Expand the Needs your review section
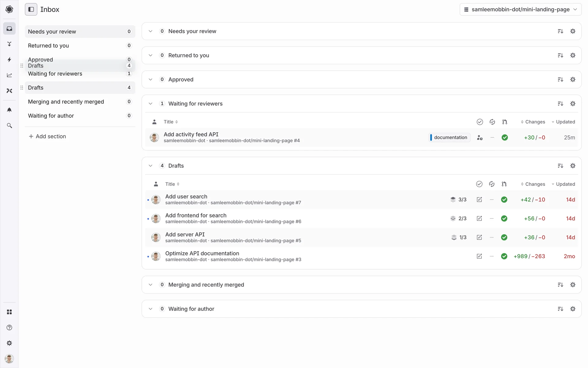Image resolution: width=588 pixels, height=368 pixels. tap(150, 31)
